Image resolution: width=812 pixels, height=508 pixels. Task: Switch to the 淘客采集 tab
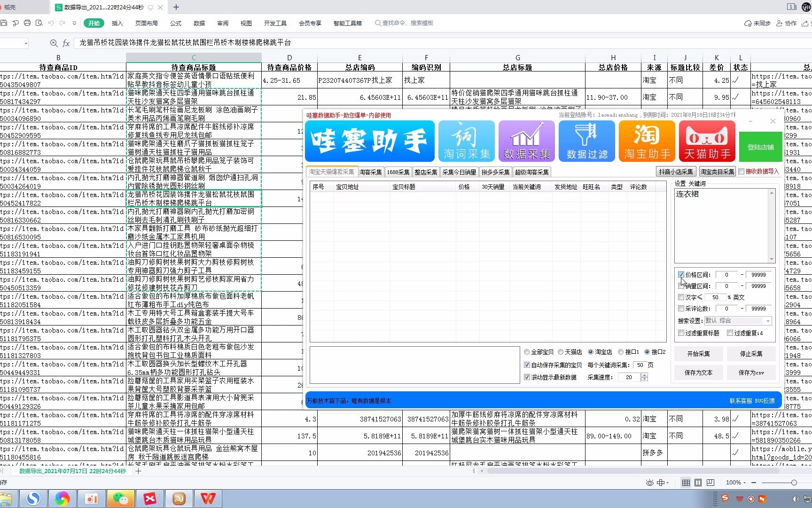click(x=371, y=172)
